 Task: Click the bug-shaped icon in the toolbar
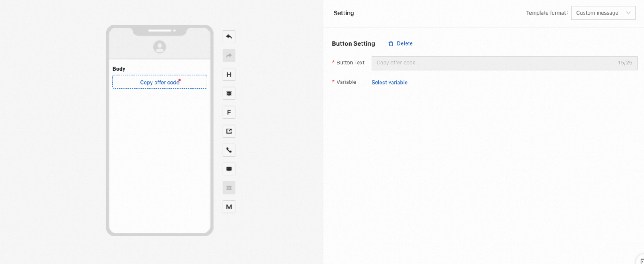[x=229, y=93]
